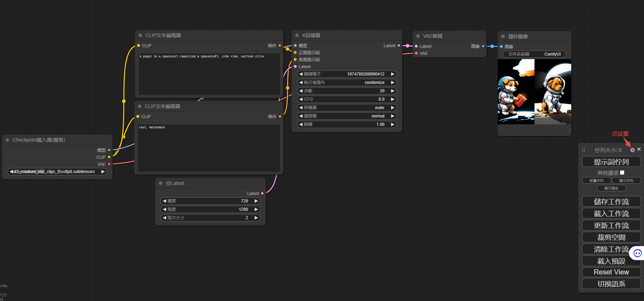
Task: Select 儲存工作流 in the menu panel
Action: click(611, 202)
